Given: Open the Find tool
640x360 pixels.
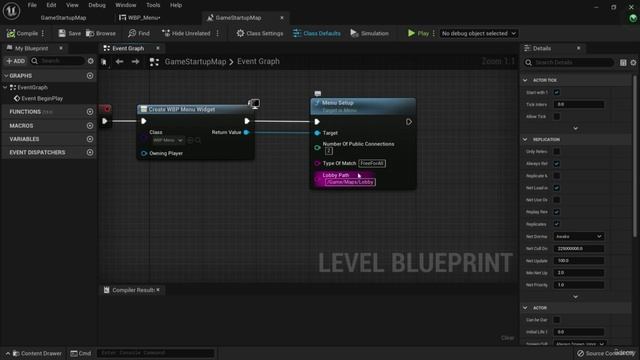Looking at the screenshot, I should click(139, 33).
